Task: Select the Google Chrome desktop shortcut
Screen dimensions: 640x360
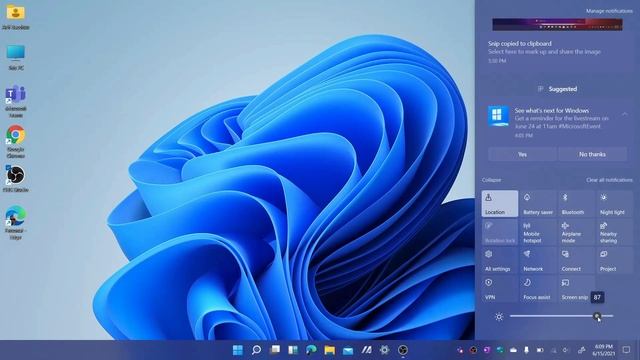Action: (x=16, y=142)
